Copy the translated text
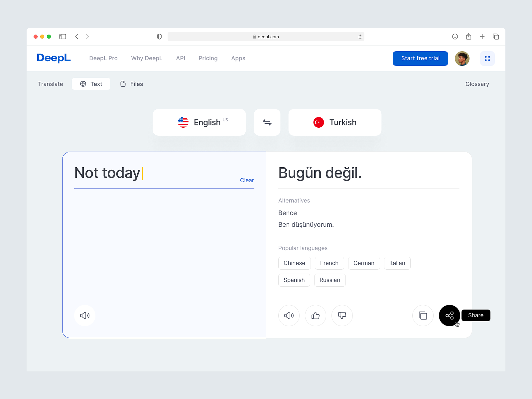The image size is (532, 399). coord(423,316)
